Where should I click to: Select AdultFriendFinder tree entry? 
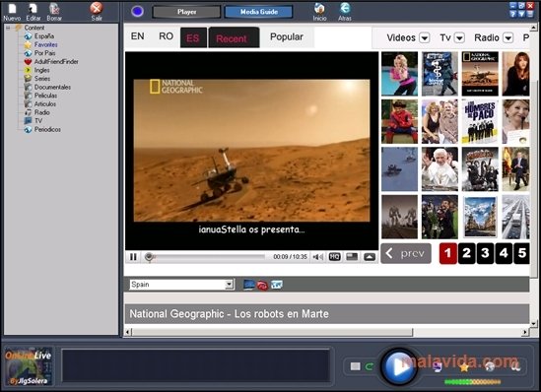[x=56, y=62]
